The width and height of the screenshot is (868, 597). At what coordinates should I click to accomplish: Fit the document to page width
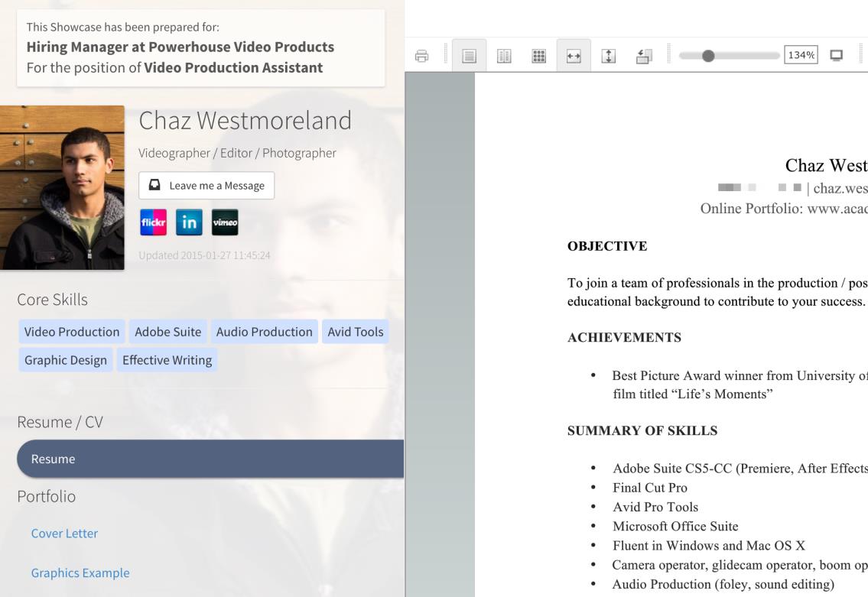pos(574,56)
